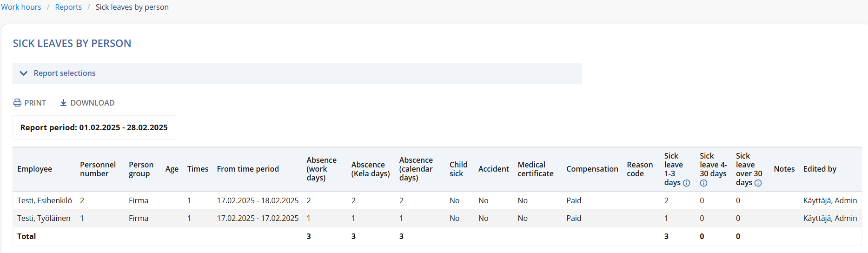This screenshot has height=253, width=868.
Task: Click the Medical certificate column header
Action: [x=536, y=169]
